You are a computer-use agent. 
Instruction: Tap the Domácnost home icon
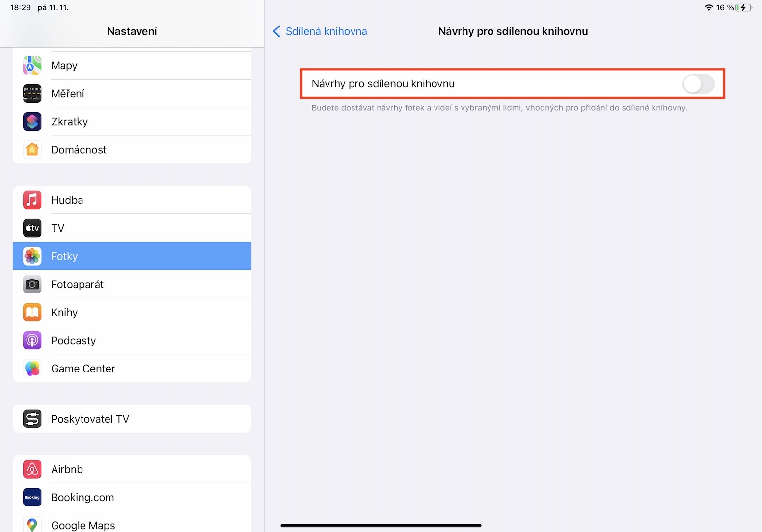(32, 149)
